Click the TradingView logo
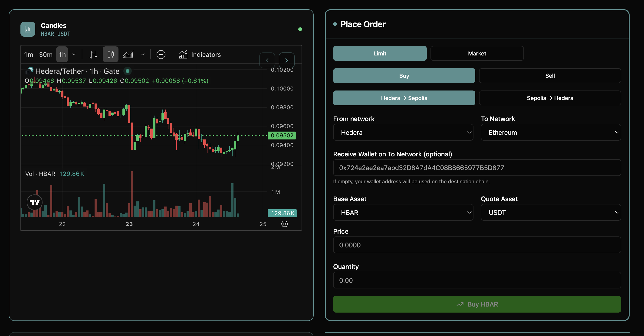The height and width of the screenshot is (336, 644). (x=34, y=202)
